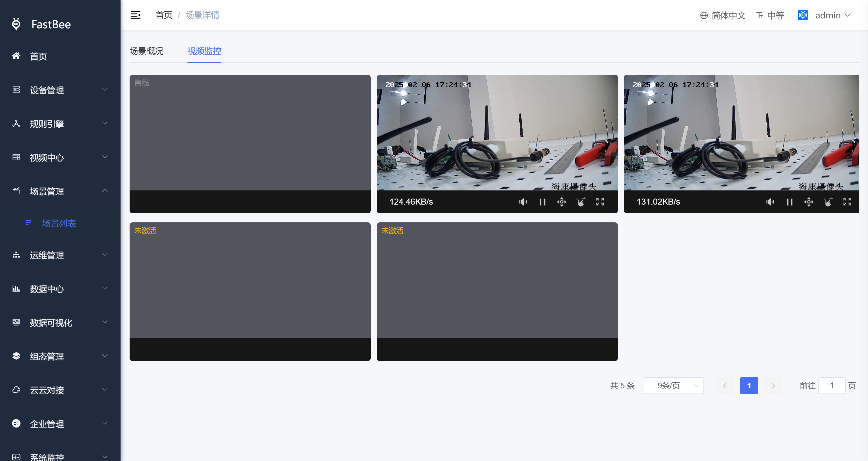Expand the 数据可视化 menu chevron
868x461 pixels.
(105, 322)
